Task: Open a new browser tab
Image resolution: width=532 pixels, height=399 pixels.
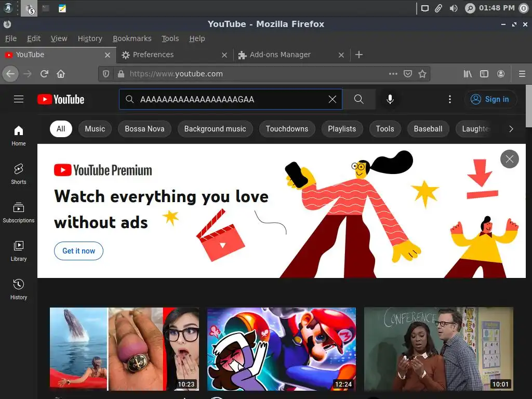Action: coord(359,55)
